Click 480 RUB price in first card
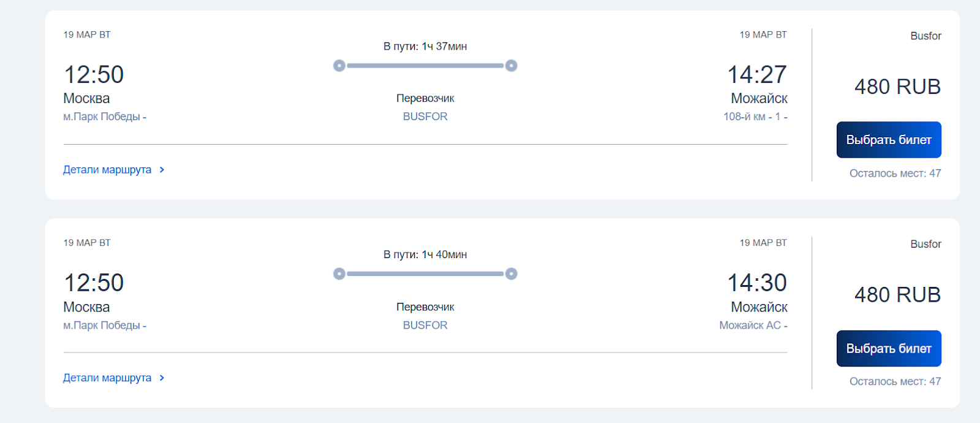The width and height of the screenshot is (980, 423). 897,87
